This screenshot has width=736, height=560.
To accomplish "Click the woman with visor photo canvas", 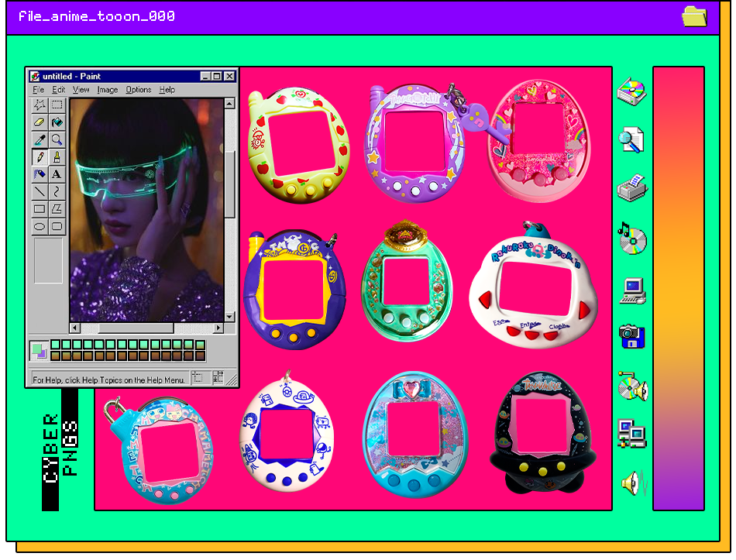I will pos(147,210).
